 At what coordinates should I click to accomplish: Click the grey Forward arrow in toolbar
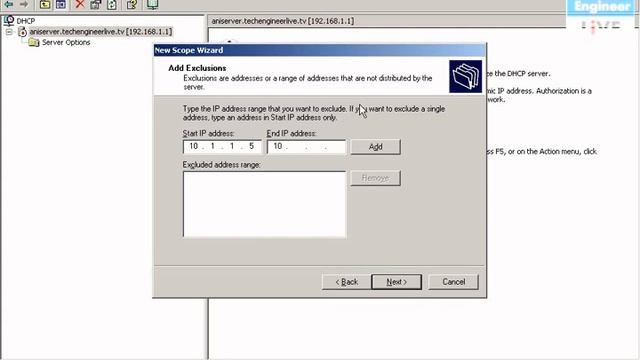[24, 4]
